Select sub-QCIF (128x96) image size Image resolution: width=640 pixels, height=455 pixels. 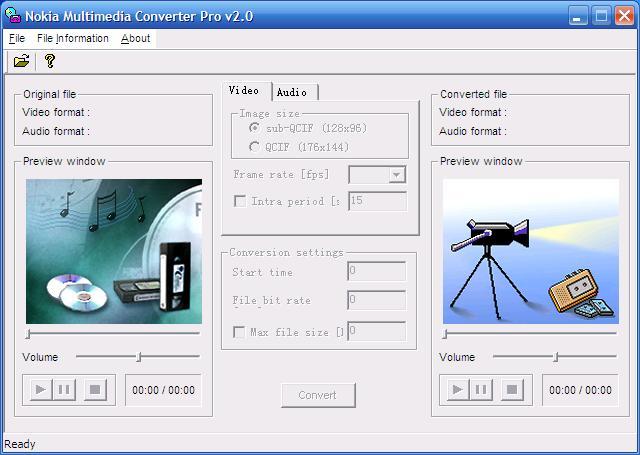point(255,129)
